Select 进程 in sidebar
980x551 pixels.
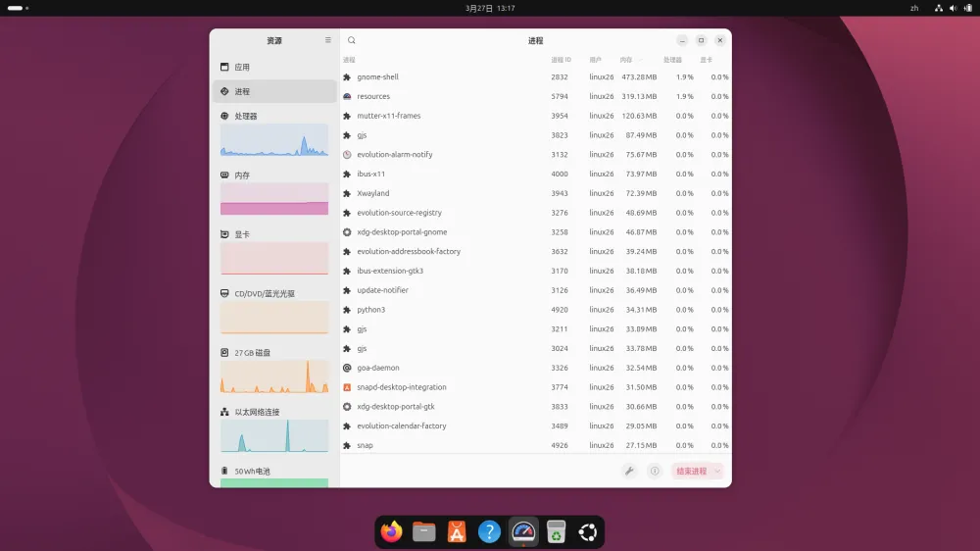tap(274, 91)
